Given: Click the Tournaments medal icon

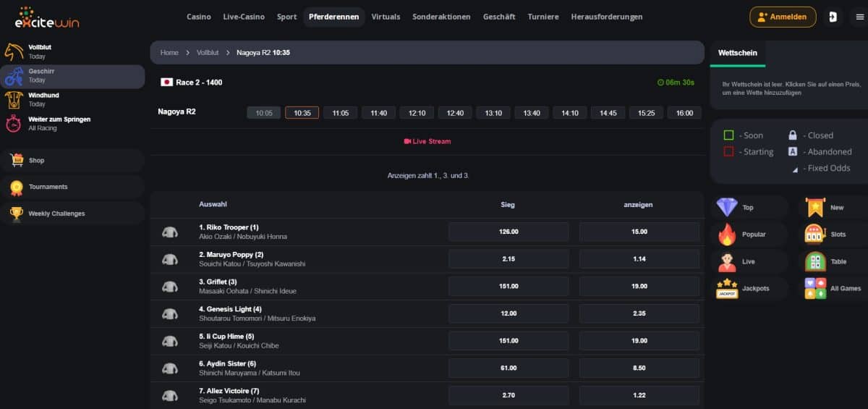Looking at the screenshot, I should click(16, 187).
